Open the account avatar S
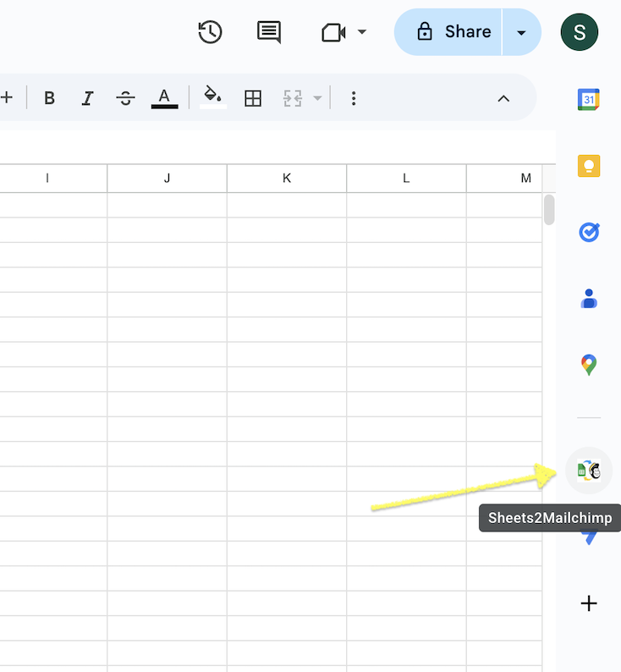Viewport: 621px width, 672px height. point(579,32)
